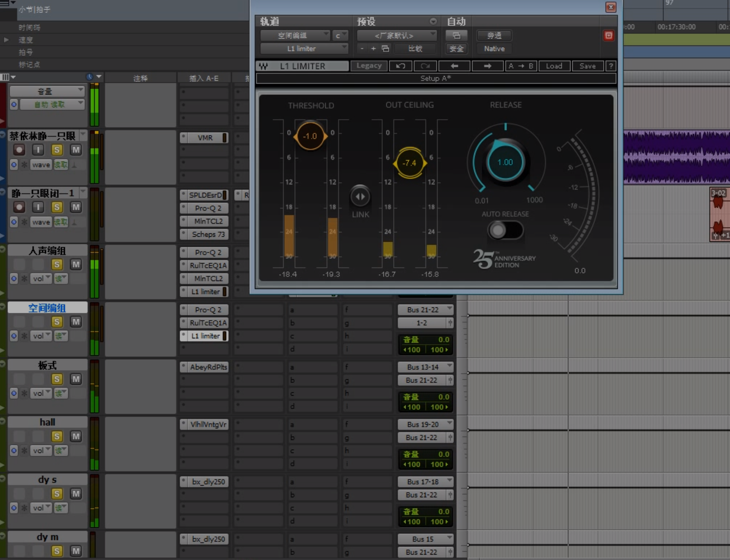Click the 0.0 volume field on 空间编组
Image resolution: width=730 pixels, height=560 pixels.
[x=442, y=340]
